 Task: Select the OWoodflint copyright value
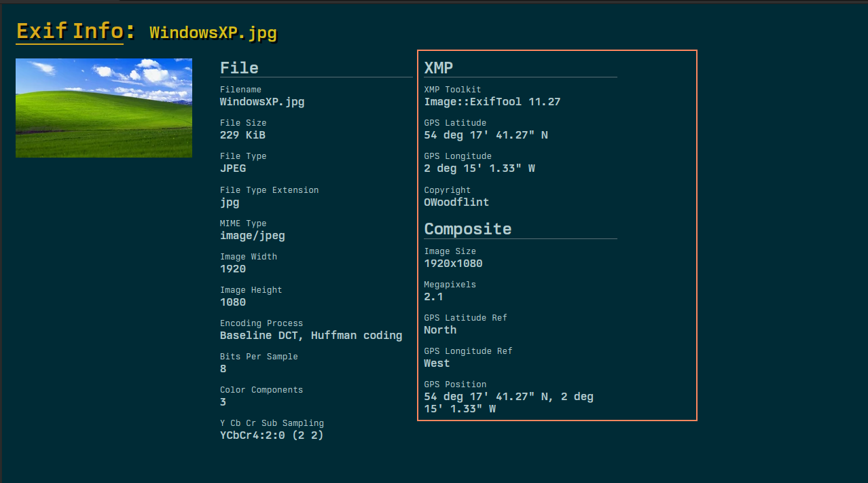[x=456, y=202]
